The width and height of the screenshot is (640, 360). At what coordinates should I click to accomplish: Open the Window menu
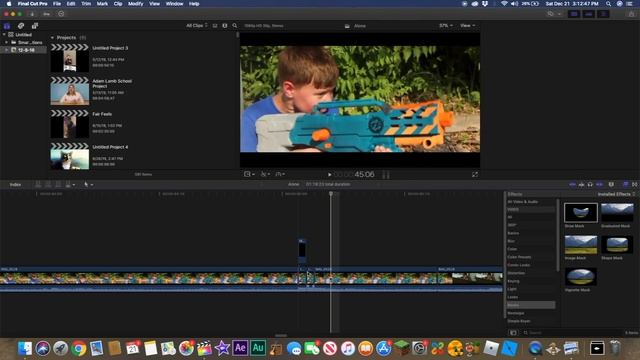pyautogui.click(x=174, y=4)
